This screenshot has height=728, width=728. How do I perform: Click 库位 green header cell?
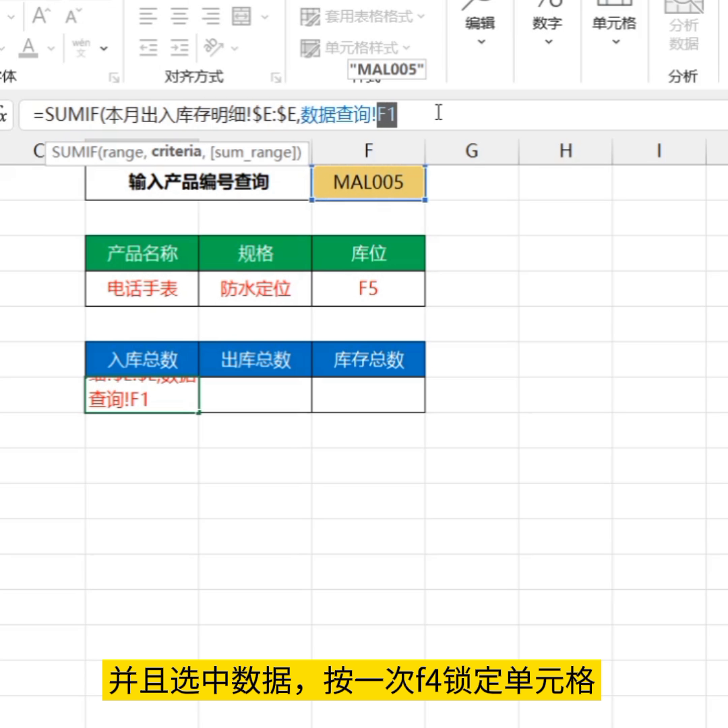tap(369, 253)
